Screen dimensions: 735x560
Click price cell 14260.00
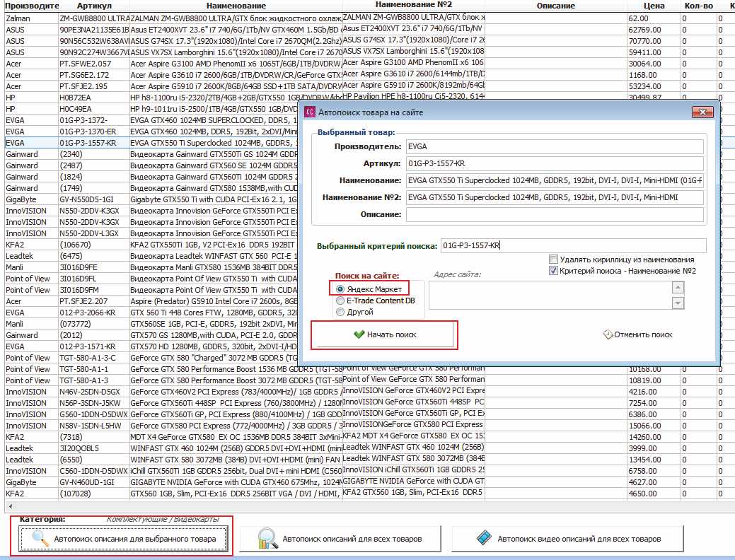pyautogui.click(x=654, y=437)
